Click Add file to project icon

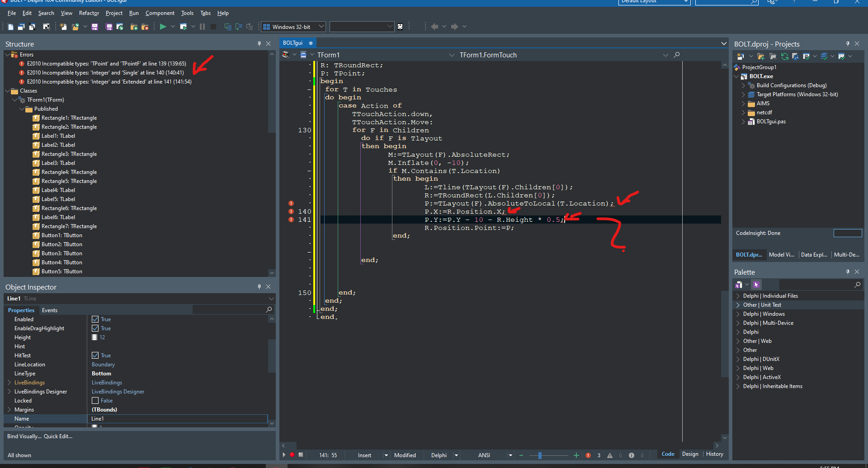(x=134, y=27)
